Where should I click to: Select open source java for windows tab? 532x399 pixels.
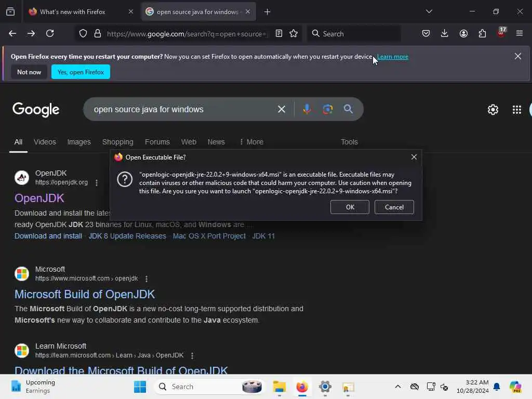pyautogui.click(x=198, y=12)
